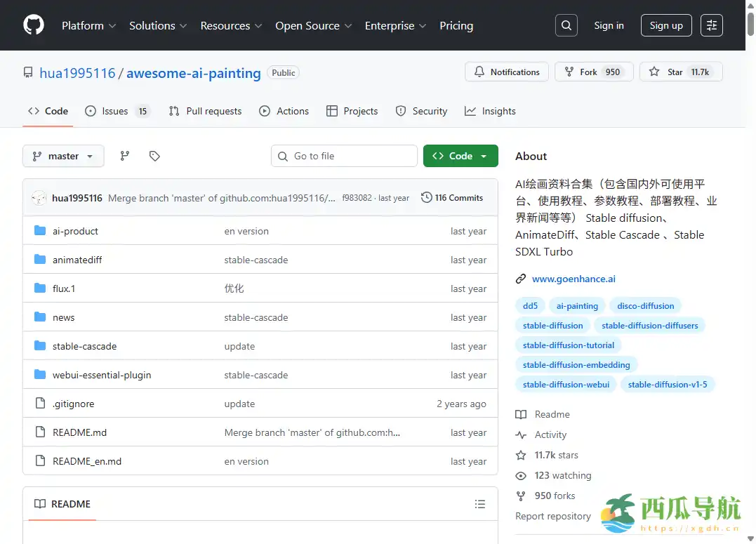Expand the Platform navigation menu
The height and width of the screenshot is (544, 756).
click(88, 25)
